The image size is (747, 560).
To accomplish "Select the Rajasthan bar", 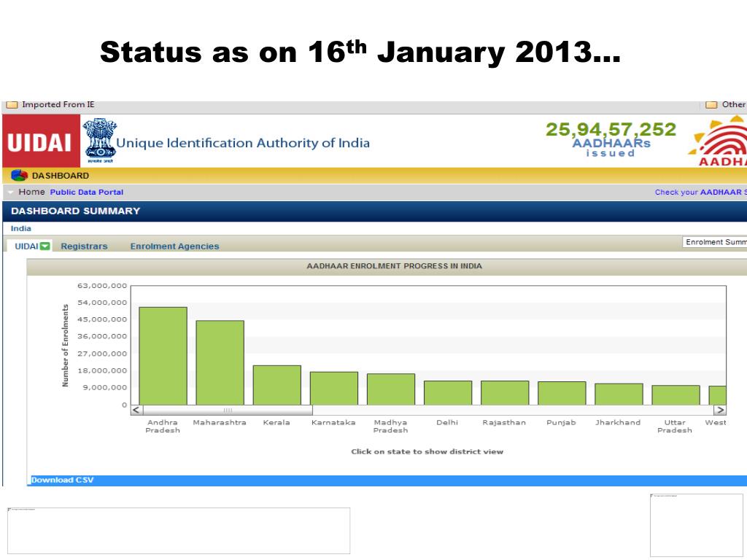I will pyautogui.click(x=505, y=393).
